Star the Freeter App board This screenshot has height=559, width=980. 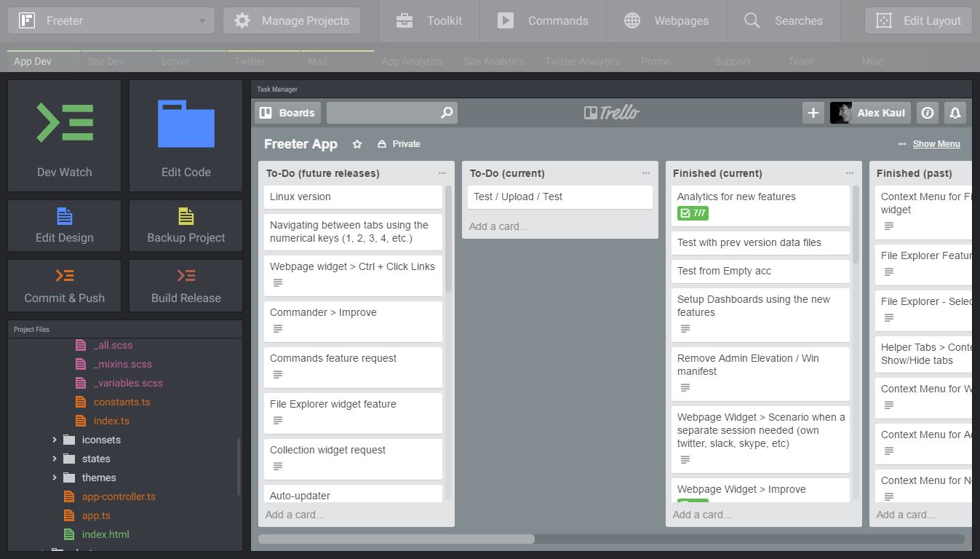pyautogui.click(x=357, y=144)
